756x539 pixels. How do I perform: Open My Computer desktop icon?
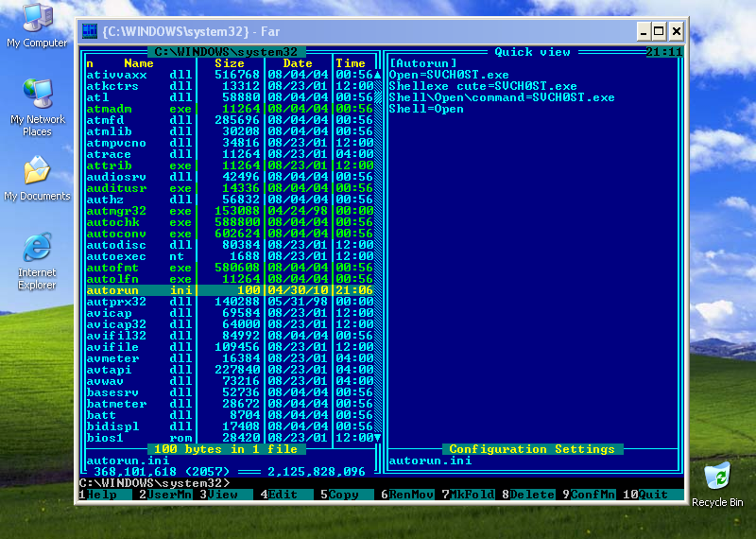pos(37,26)
